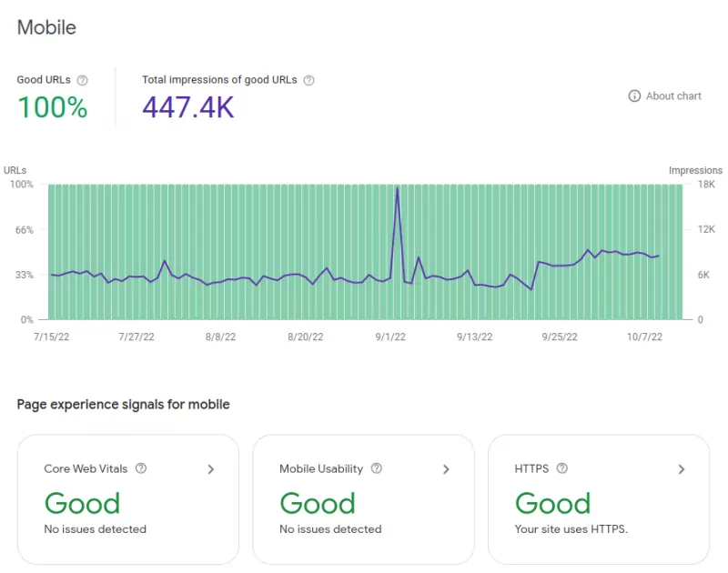Open the About chart link
This screenshot has height=573, width=728.
pyautogui.click(x=673, y=95)
